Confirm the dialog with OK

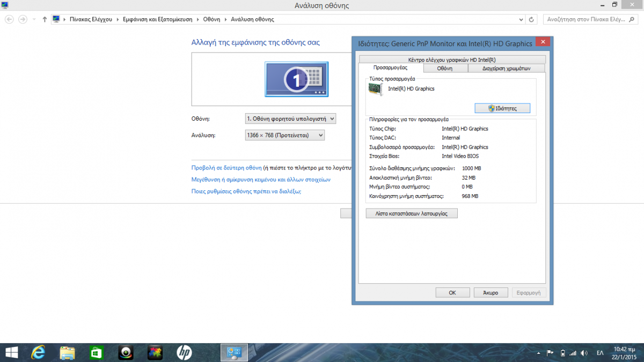coord(452,293)
